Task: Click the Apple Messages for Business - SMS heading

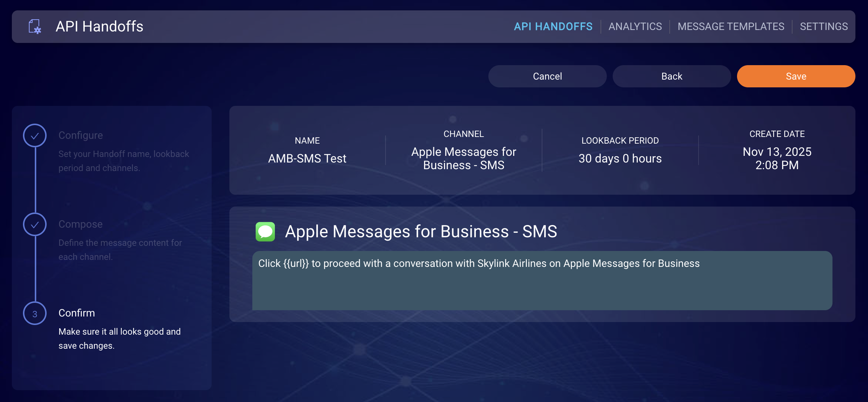Action: (421, 232)
